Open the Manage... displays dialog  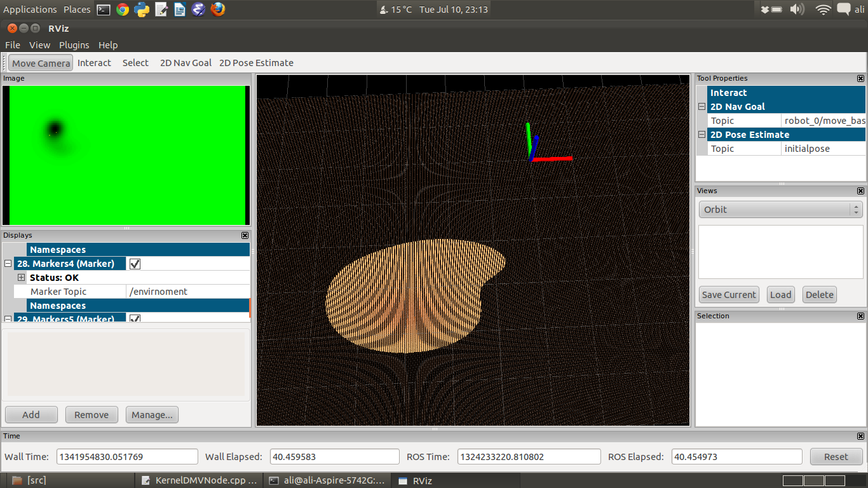(x=152, y=415)
